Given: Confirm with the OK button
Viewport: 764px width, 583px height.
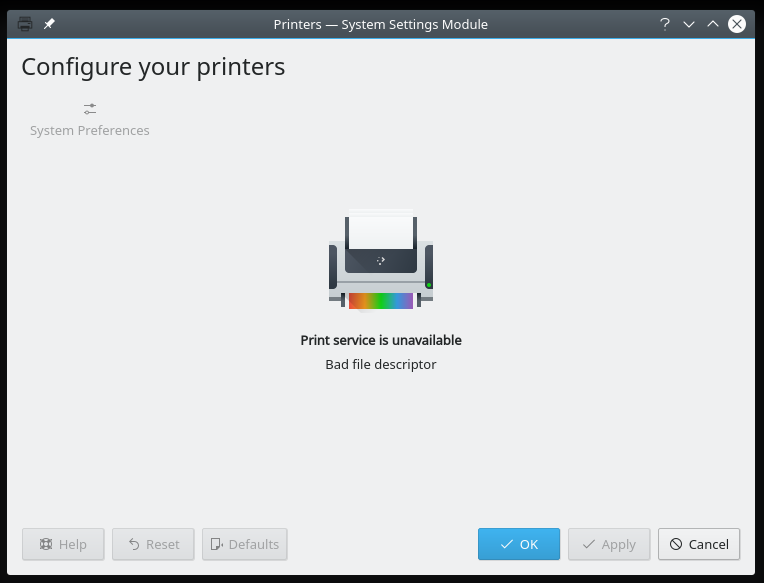Looking at the screenshot, I should pyautogui.click(x=519, y=544).
